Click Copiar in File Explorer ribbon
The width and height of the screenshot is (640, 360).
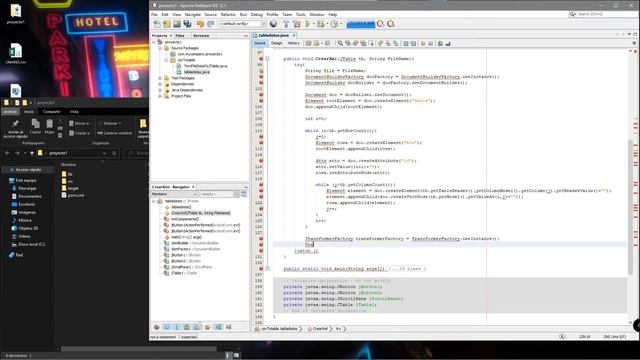[x=36, y=127]
